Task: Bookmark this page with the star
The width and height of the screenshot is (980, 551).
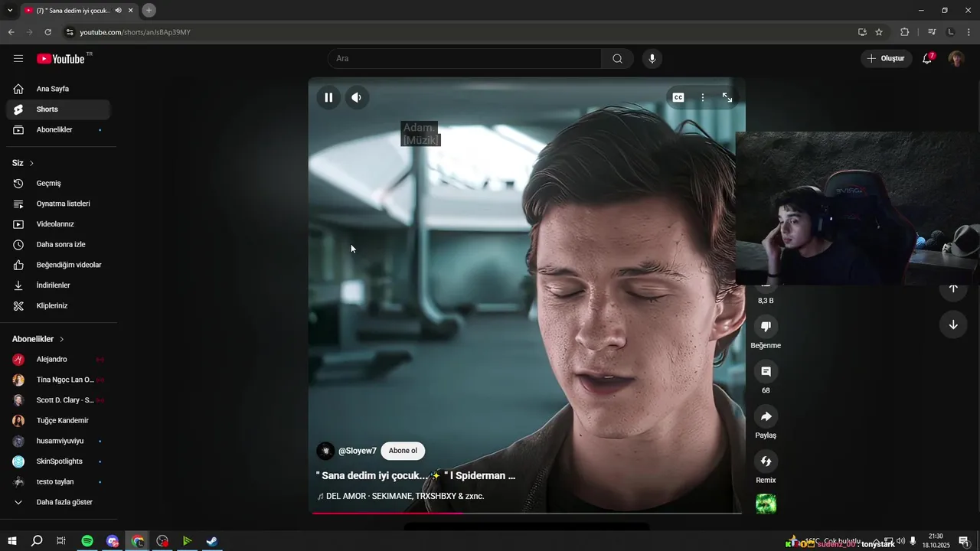Action: (879, 32)
